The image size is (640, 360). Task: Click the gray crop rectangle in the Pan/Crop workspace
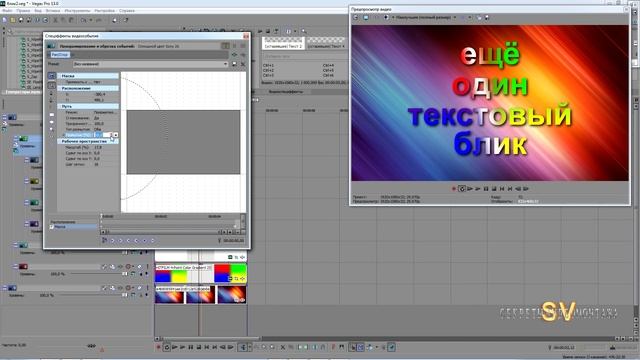pos(183,142)
